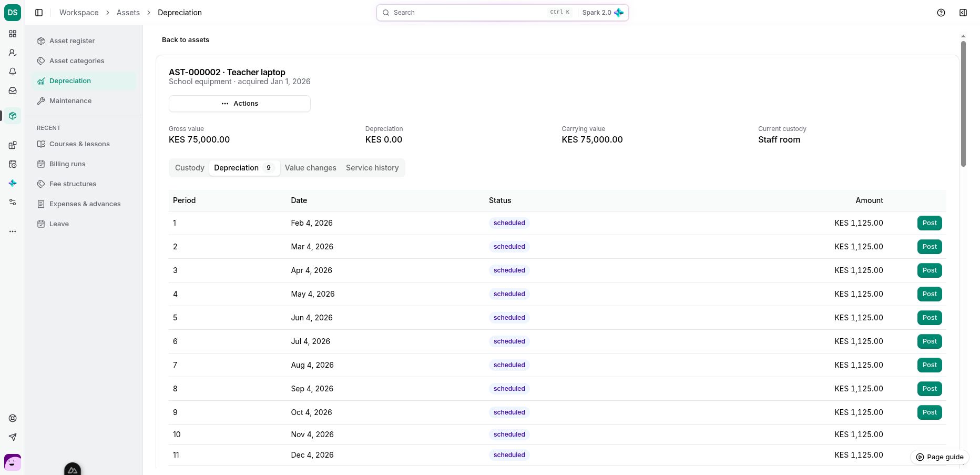Click Back to assets link
This screenshot has width=980, height=475.
tap(186, 40)
